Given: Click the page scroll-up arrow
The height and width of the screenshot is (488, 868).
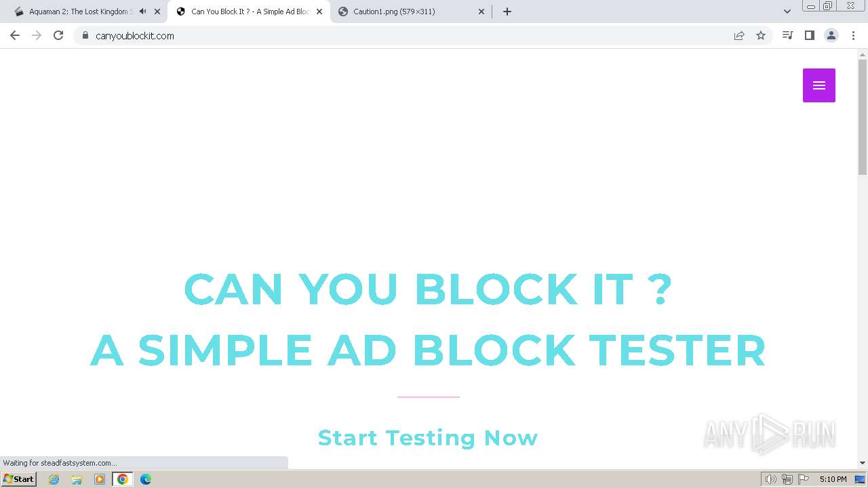Looking at the screenshot, I should coord(863,54).
